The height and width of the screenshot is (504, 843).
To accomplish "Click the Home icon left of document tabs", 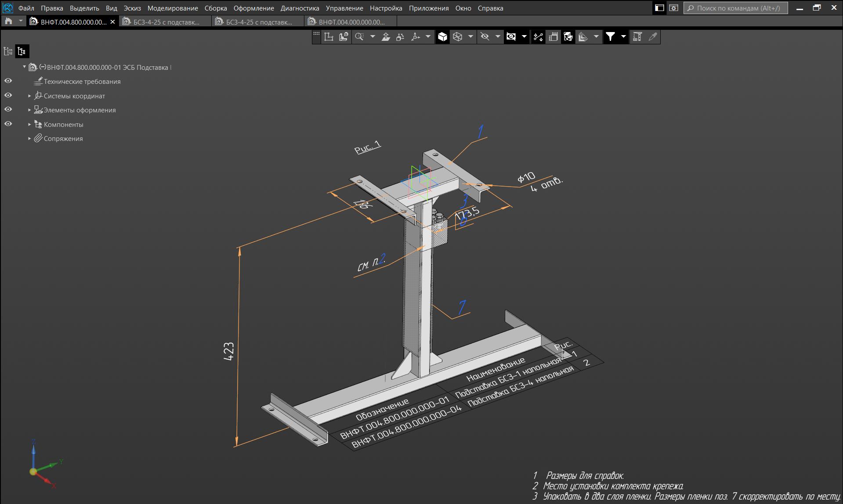I will tap(8, 21).
